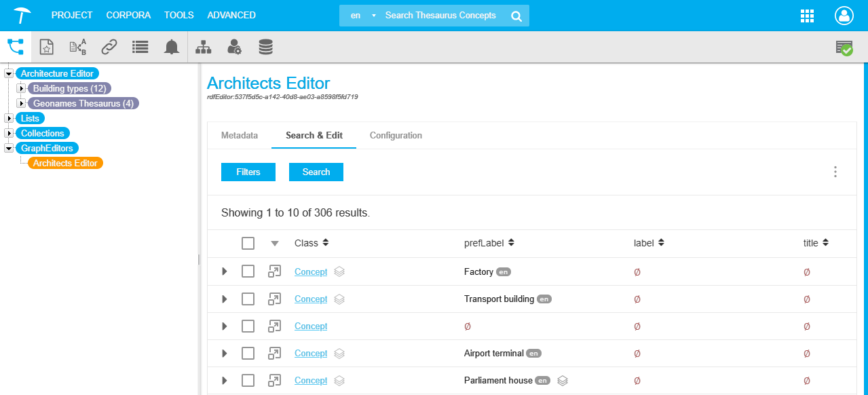Click the hierarchy tree toolbar icon
The width and height of the screenshot is (868, 395).
203,47
